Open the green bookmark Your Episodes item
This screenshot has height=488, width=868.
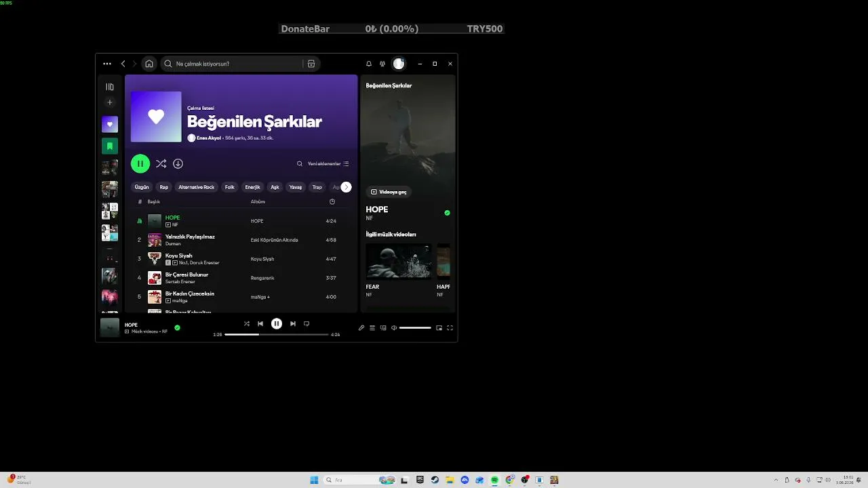(110, 146)
